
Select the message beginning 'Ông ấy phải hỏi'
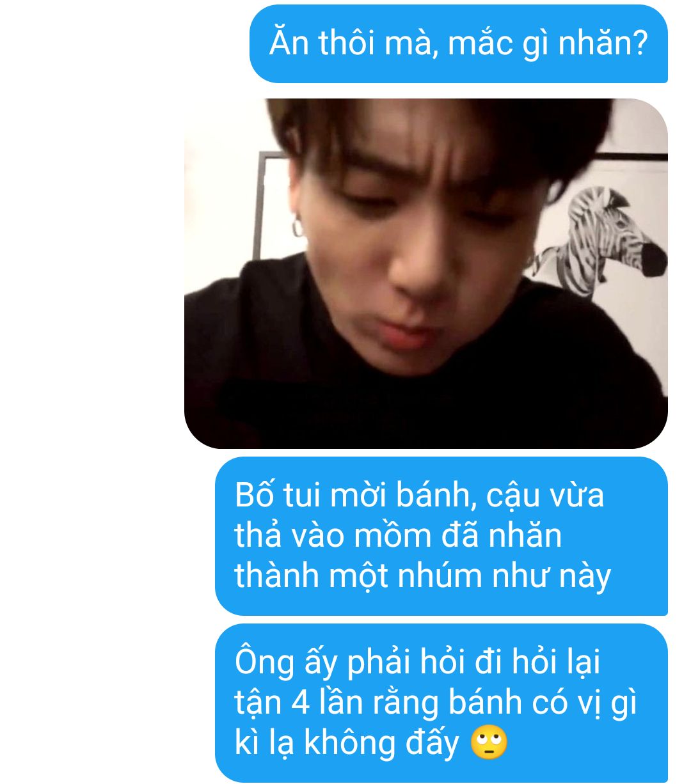[441, 702]
